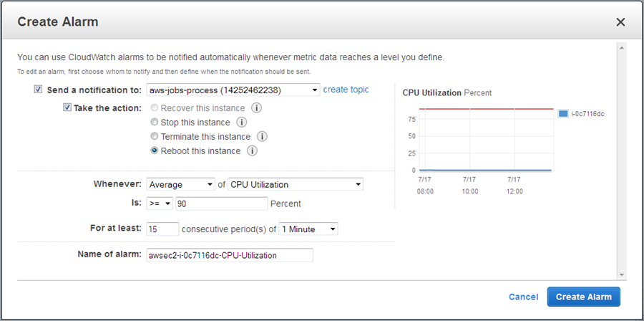Choose Terminate this instance option
The width and height of the screenshot is (644, 321).
pyautogui.click(x=154, y=137)
